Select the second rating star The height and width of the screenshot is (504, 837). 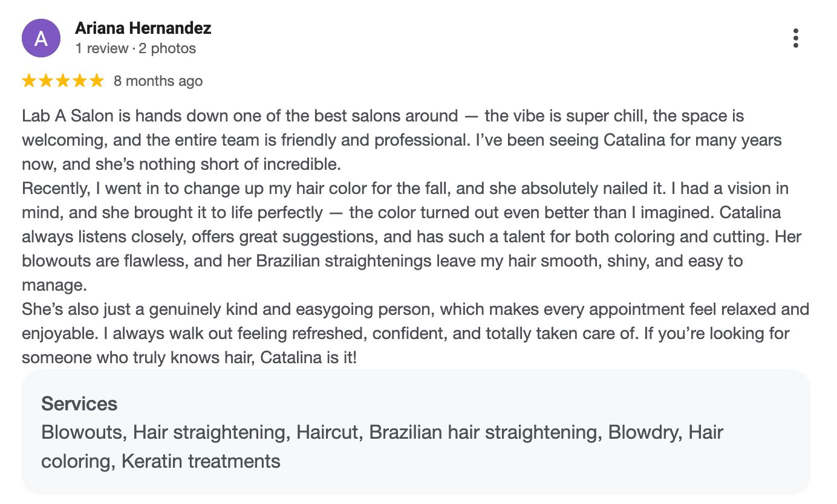tap(46, 81)
